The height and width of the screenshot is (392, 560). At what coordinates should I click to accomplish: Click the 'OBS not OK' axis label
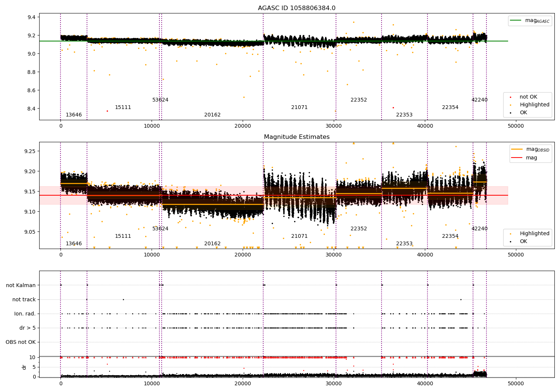(21, 342)
